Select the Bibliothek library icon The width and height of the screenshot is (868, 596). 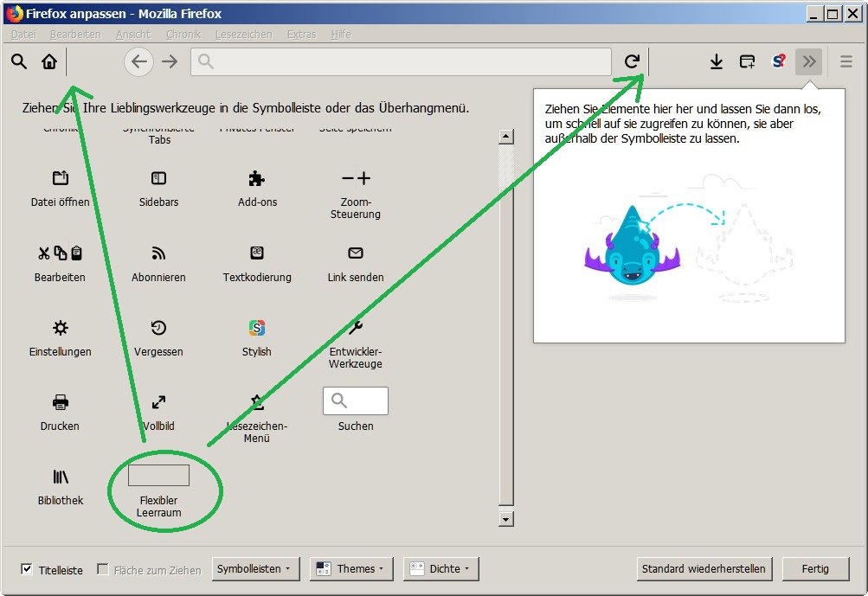[61, 477]
